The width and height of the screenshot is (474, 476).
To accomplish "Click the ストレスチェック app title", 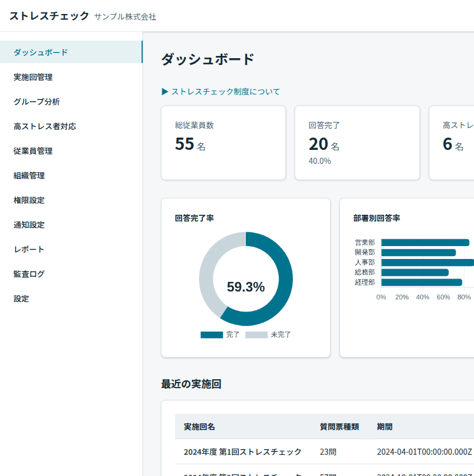I will 49,16.
